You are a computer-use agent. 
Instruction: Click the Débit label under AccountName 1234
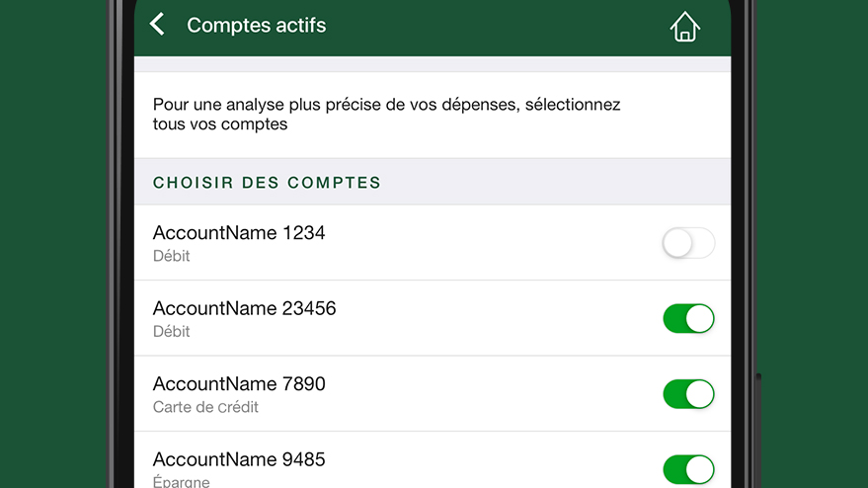point(171,256)
